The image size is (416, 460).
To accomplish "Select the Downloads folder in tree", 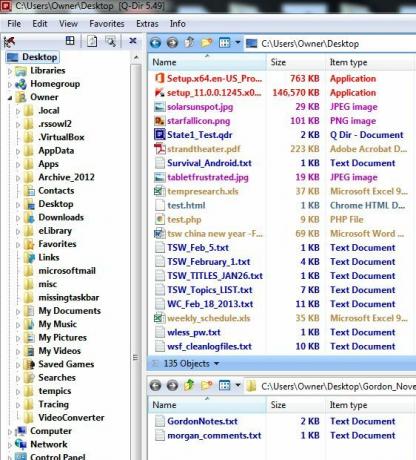I will (x=61, y=217).
